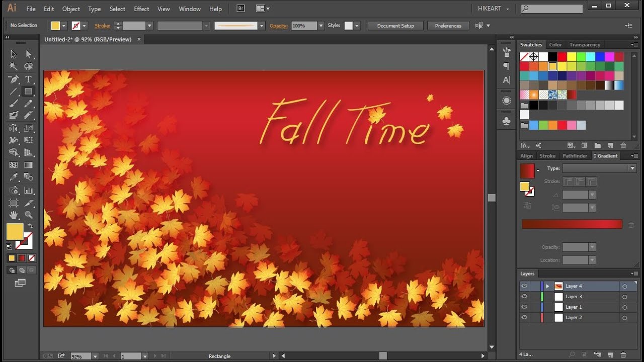Screen dimensions: 644x362
Task: Open the Window menu
Action: [x=190, y=9]
